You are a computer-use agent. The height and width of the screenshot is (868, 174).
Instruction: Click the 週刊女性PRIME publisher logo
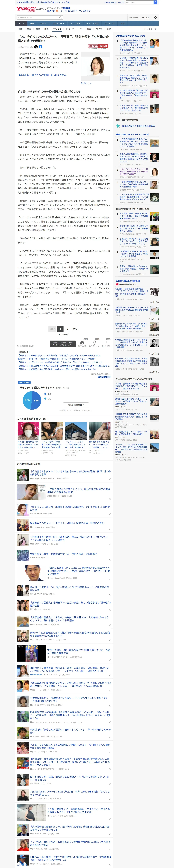coord(98,46)
